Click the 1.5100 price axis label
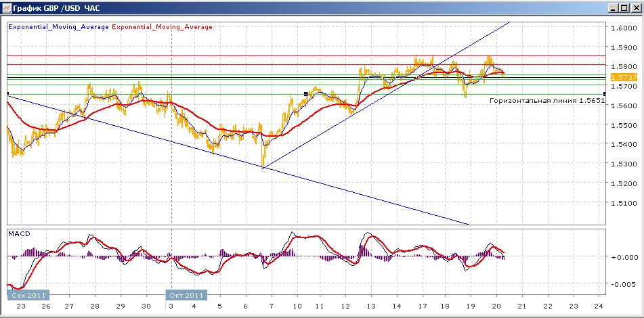Viewport: 644px width, 318px height. pos(622,202)
